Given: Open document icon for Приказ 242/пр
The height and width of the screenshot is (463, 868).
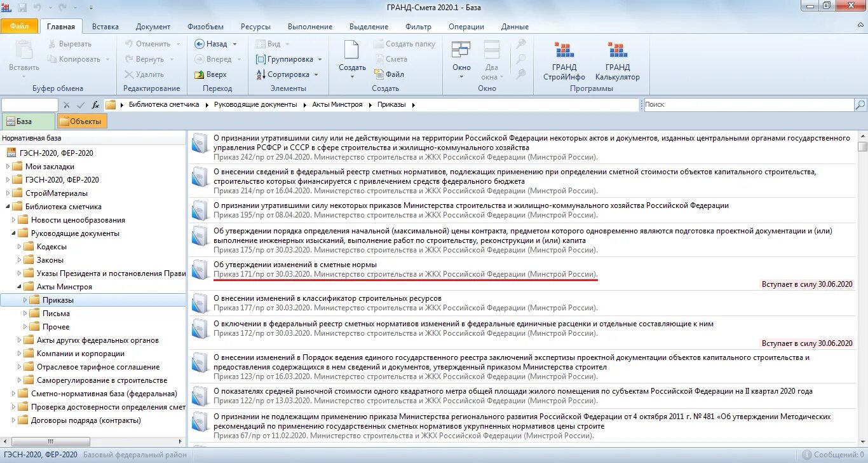Looking at the screenshot, I should (200, 142).
